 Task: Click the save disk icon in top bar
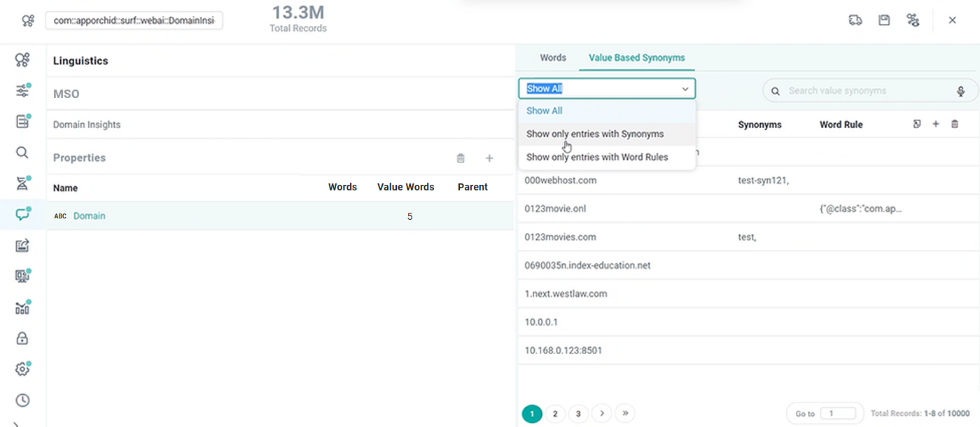(x=884, y=20)
